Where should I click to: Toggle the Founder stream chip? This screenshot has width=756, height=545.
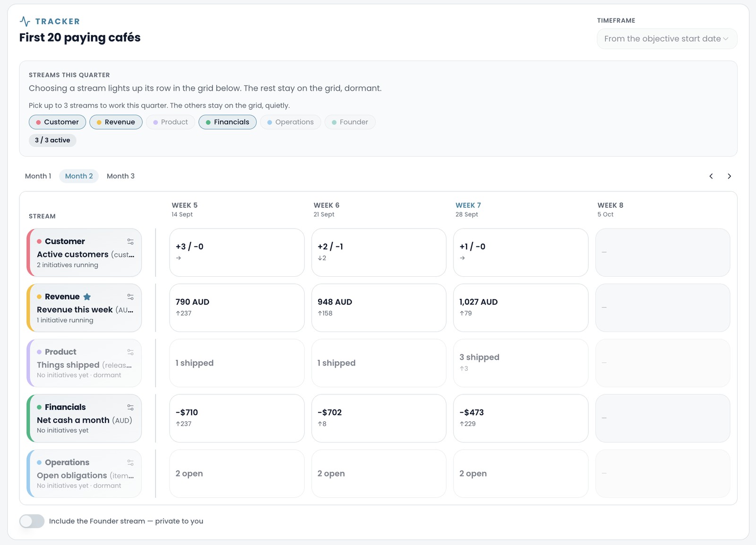[350, 122]
